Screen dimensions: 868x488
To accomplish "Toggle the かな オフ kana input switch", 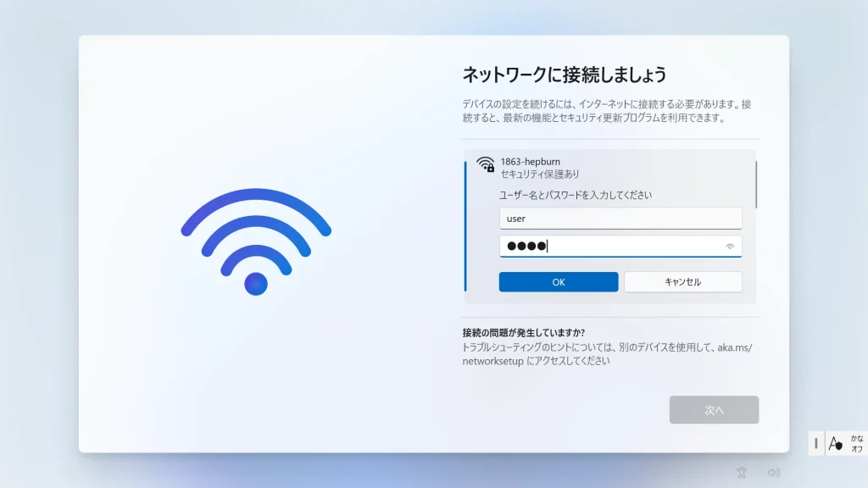I will tap(857, 443).
